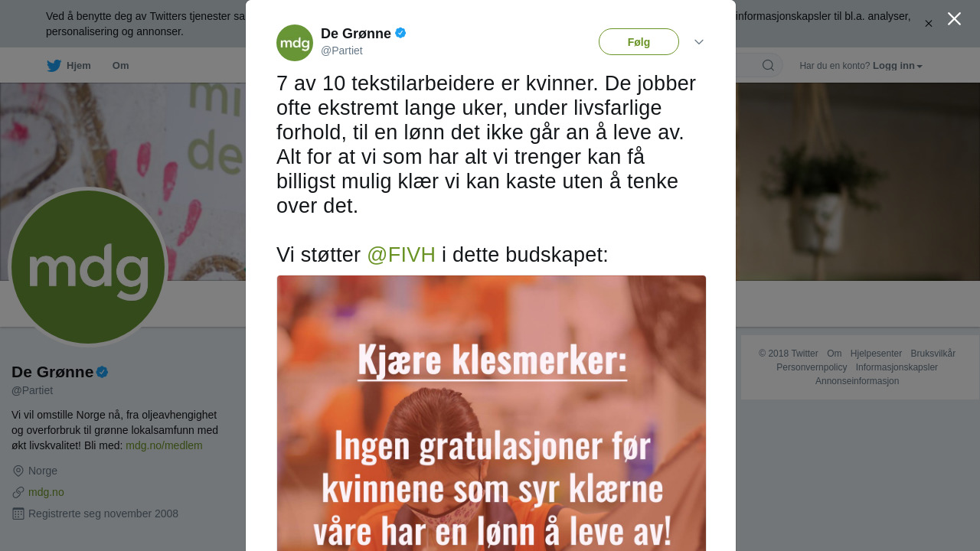Screen dimensions: 980x551
Task: Close the tweet overlay with large X
Action: click(x=954, y=18)
